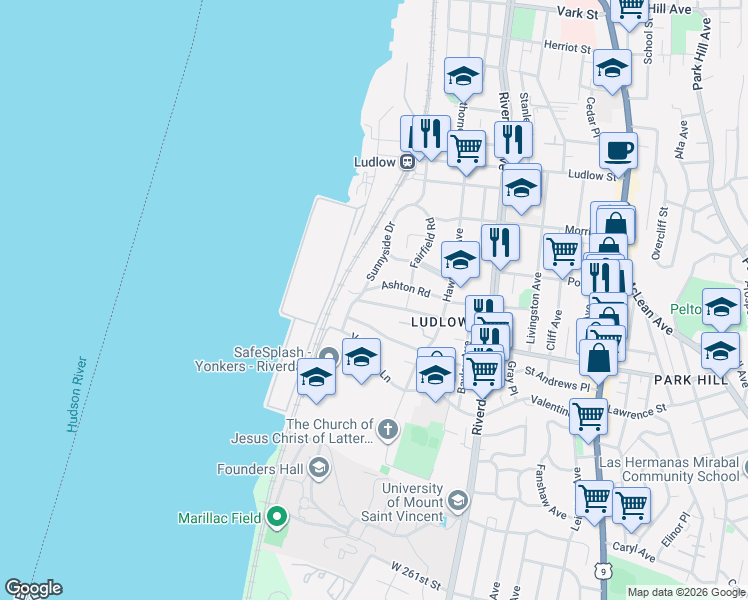The image size is (748, 600).
Task: Select the grocery cart marker above Caryl Ave
Action: point(631,506)
